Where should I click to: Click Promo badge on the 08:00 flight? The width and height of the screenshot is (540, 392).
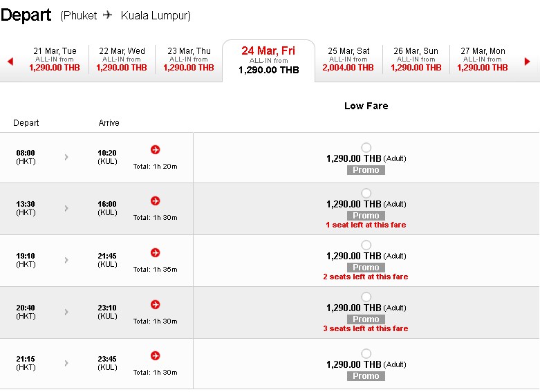366,170
